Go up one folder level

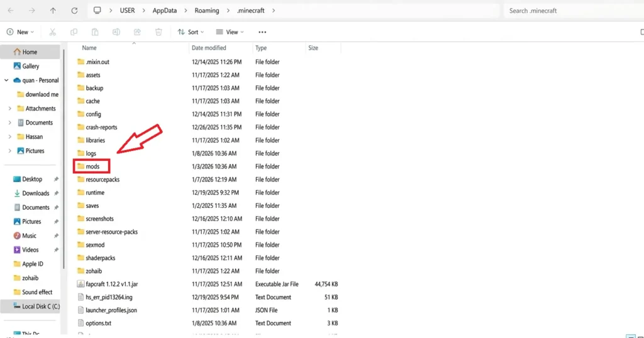[53, 11]
